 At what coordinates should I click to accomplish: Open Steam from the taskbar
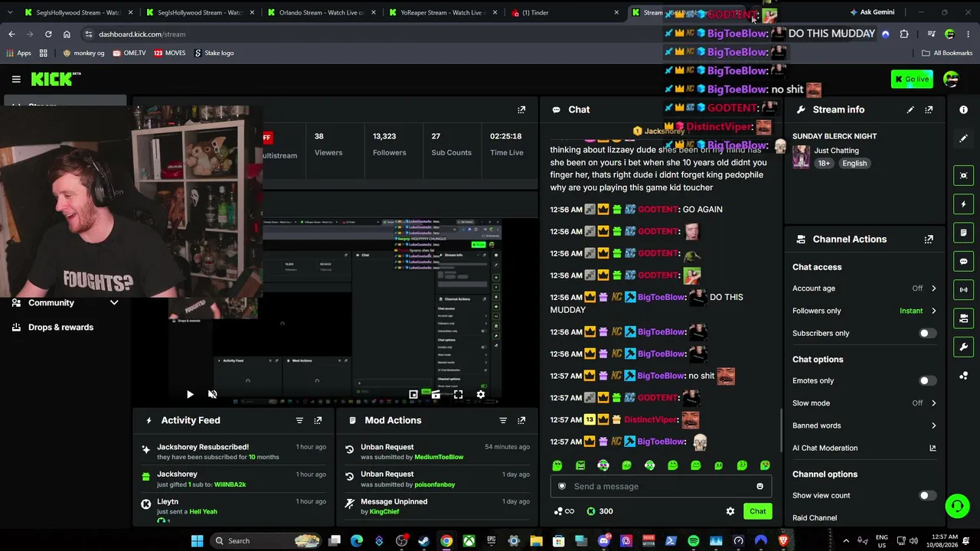pyautogui.click(x=423, y=541)
